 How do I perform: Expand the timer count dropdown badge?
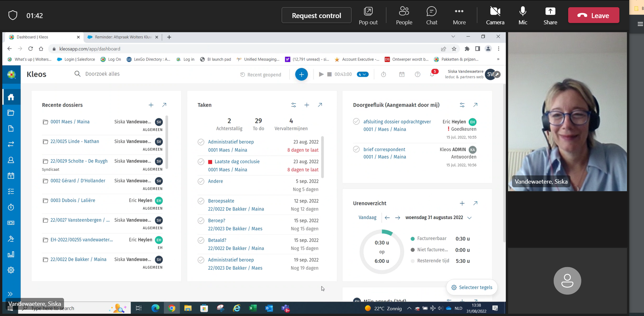click(363, 75)
